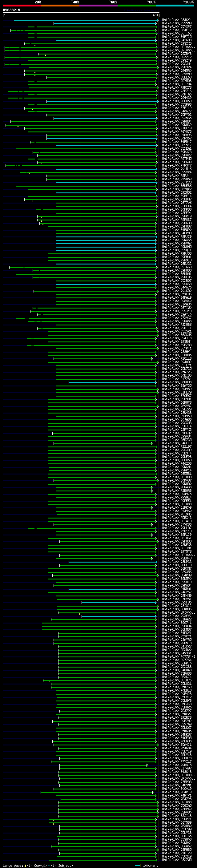Click the Large gaps legend text
Viewport: 197px width, 868px height.
38,865
